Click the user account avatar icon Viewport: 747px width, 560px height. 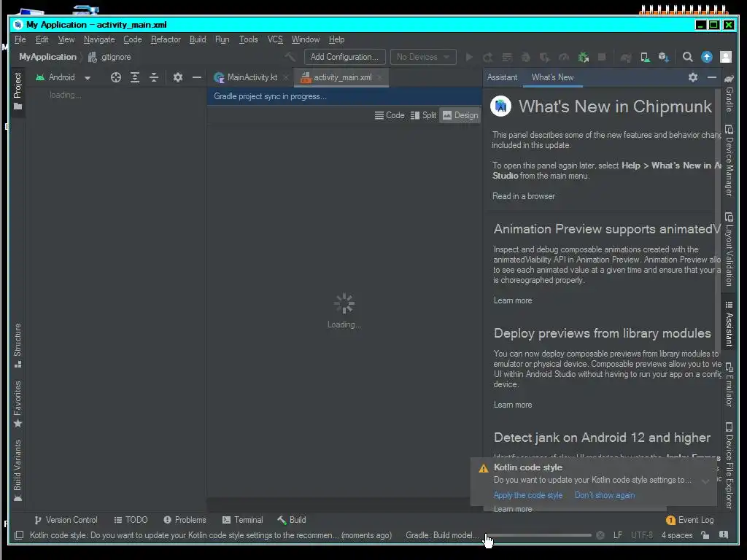[x=726, y=57]
